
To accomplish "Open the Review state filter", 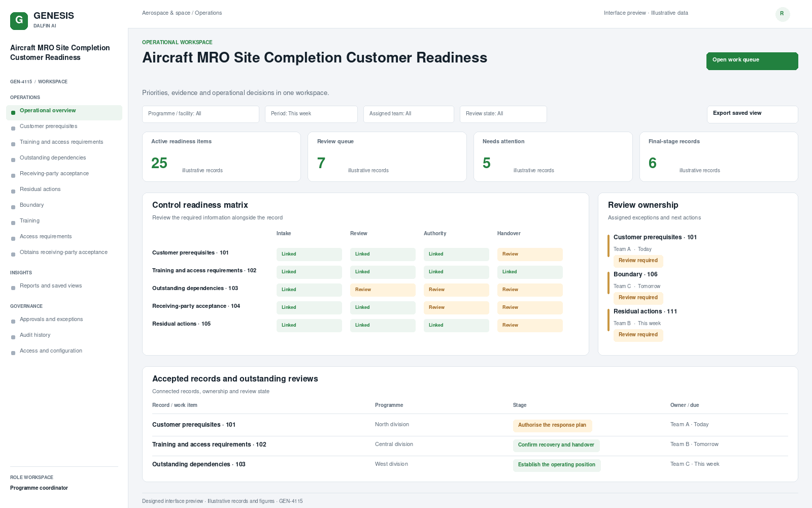I will click(x=503, y=114).
